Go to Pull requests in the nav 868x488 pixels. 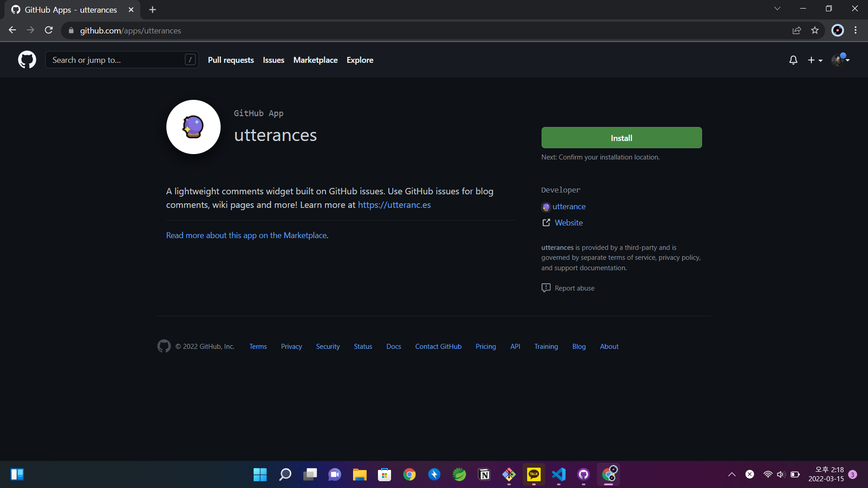pos(231,60)
